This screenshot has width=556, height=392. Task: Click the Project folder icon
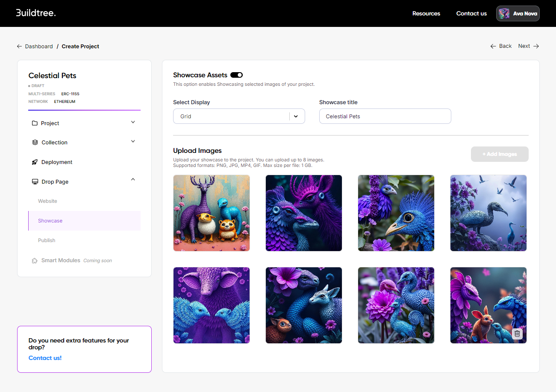click(x=35, y=123)
